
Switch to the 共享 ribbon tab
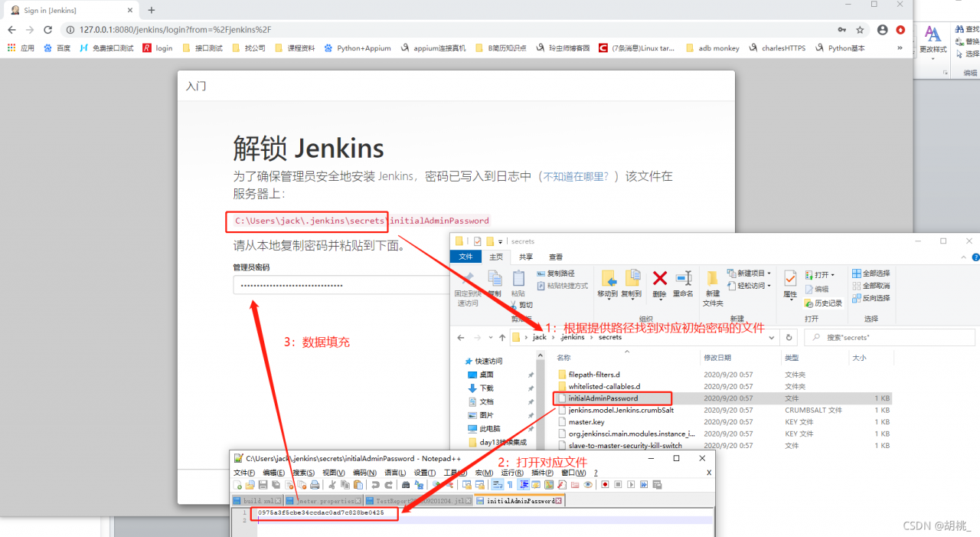pos(526,257)
